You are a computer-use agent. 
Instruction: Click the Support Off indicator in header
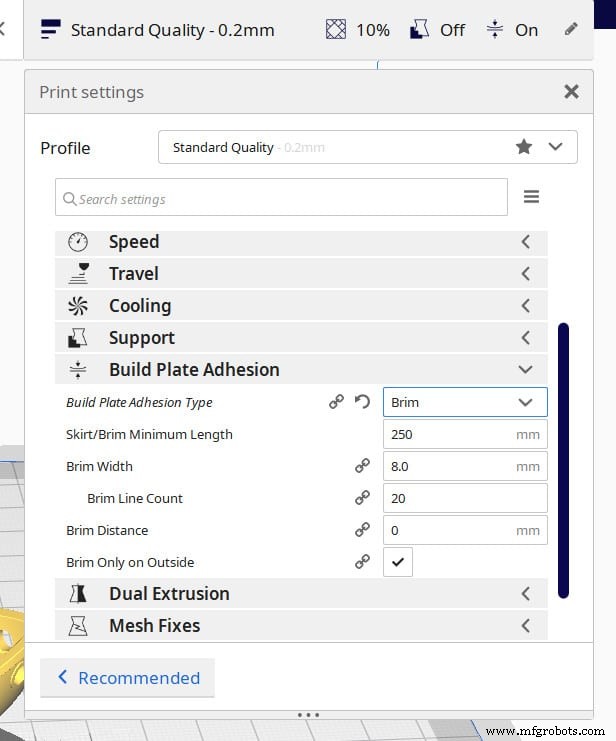pyautogui.click(x=420, y=29)
